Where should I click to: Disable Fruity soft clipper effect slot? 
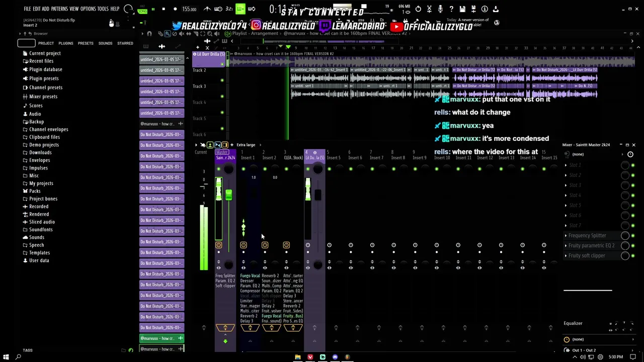point(633,255)
